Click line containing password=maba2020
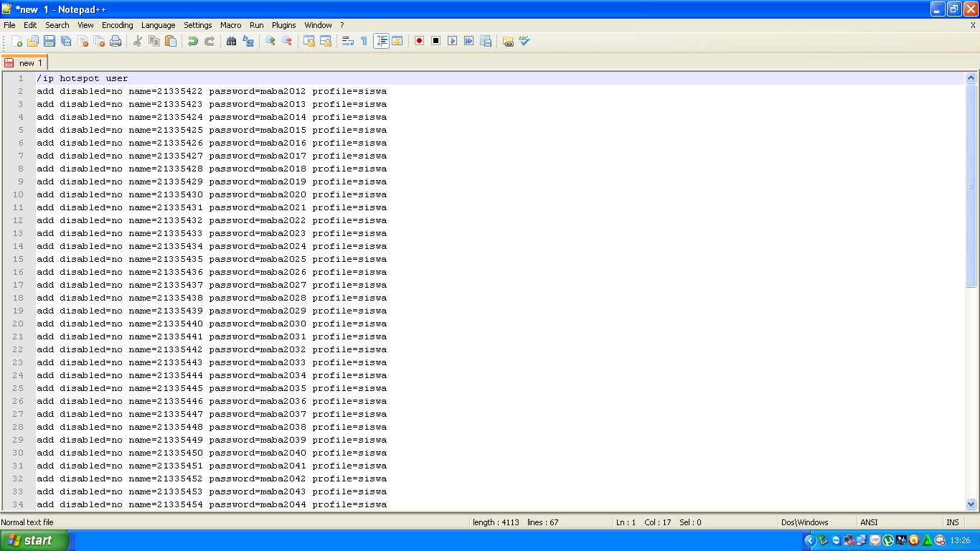The image size is (980, 551). (212, 194)
